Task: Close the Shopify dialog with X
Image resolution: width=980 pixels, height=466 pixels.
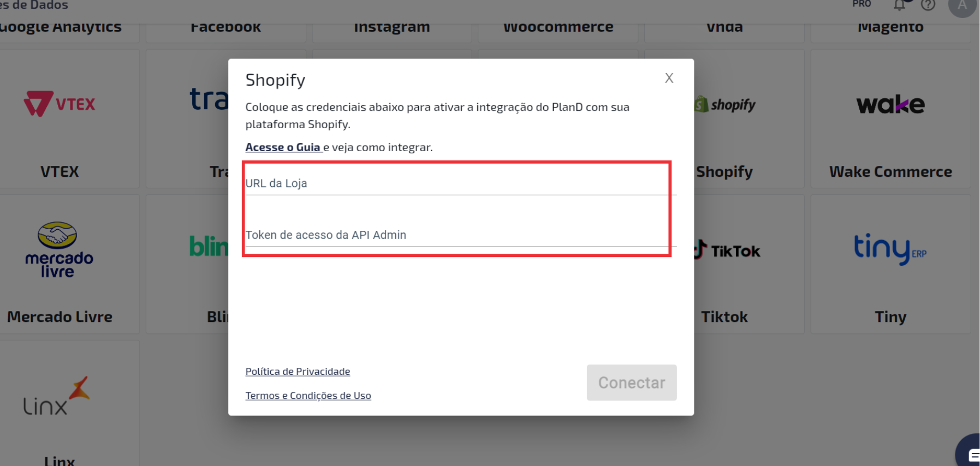Action: point(669,78)
